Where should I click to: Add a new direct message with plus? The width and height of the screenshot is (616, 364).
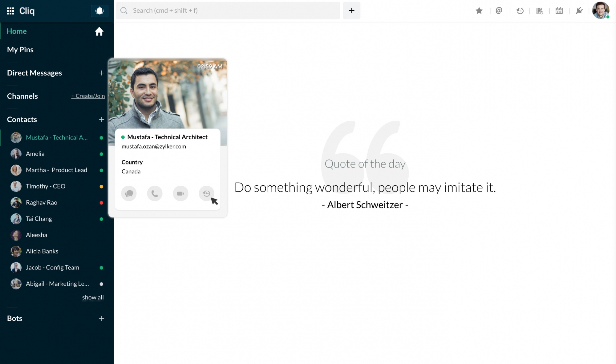pyautogui.click(x=101, y=73)
